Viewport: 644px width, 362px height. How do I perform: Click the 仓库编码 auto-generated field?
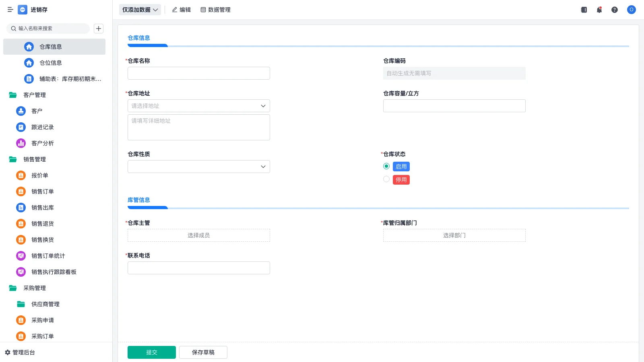tap(454, 73)
